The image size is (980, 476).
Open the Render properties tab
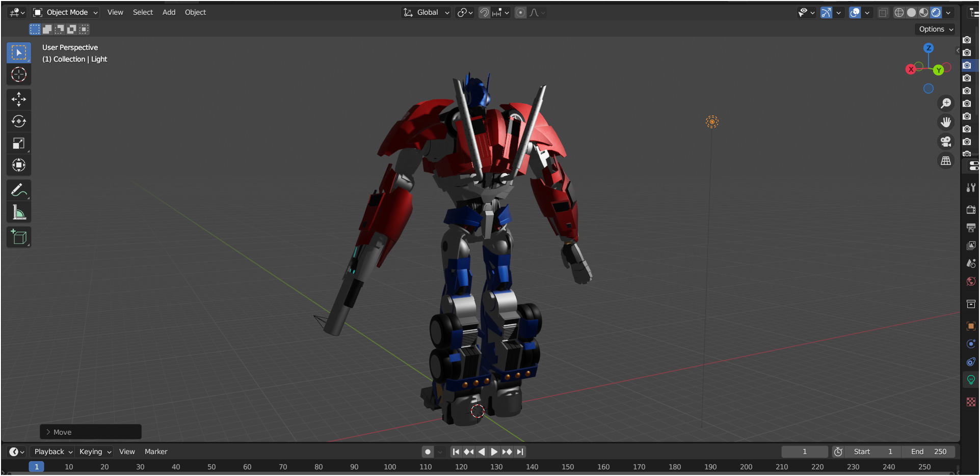point(971,210)
